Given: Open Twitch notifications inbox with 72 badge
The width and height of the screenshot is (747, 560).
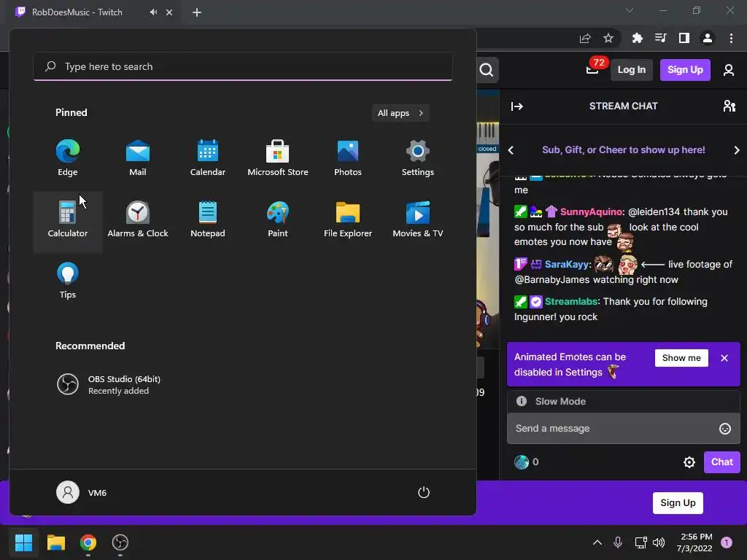Looking at the screenshot, I should pyautogui.click(x=592, y=70).
